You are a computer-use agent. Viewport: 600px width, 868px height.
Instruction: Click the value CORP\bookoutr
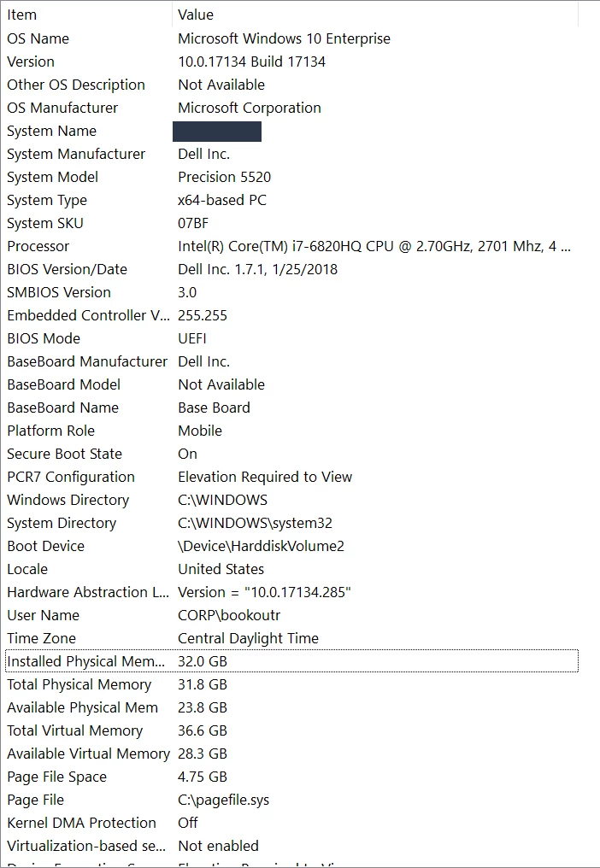coord(229,616)
